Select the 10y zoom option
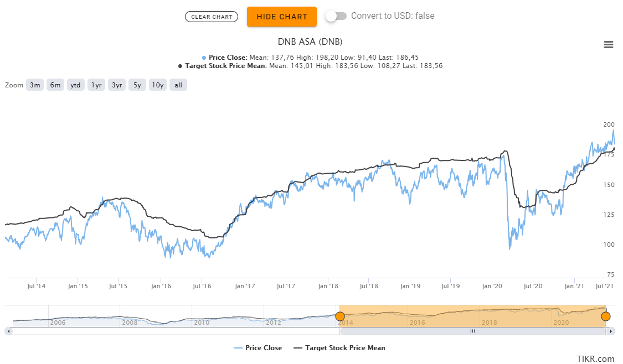The height and width of the screenshot is (364, 623). pos(157,85)
